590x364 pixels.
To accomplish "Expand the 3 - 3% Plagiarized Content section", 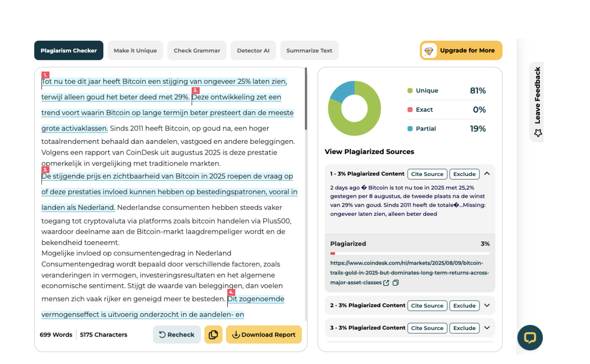I will [487, 328].
